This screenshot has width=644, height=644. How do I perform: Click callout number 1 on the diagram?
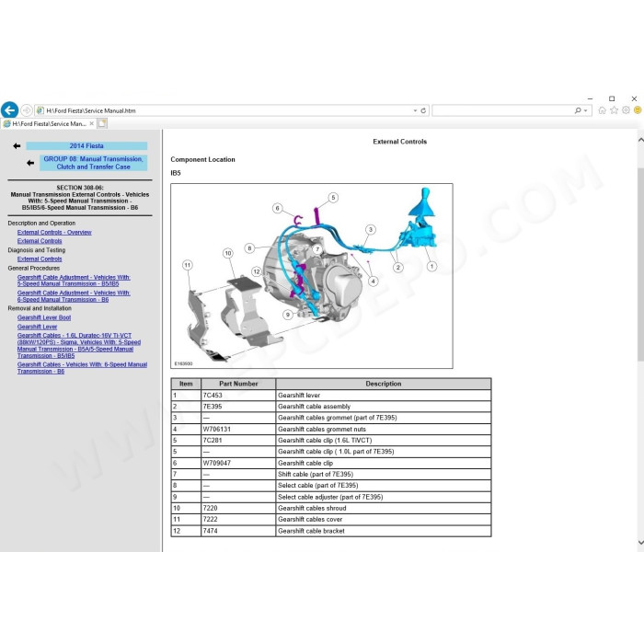pos(431,267)
